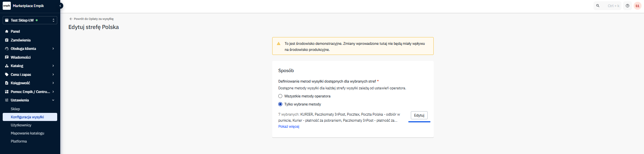
Task: Click the Wiadomości message icon
Action: pyautogui.click(x=7, y=57)
